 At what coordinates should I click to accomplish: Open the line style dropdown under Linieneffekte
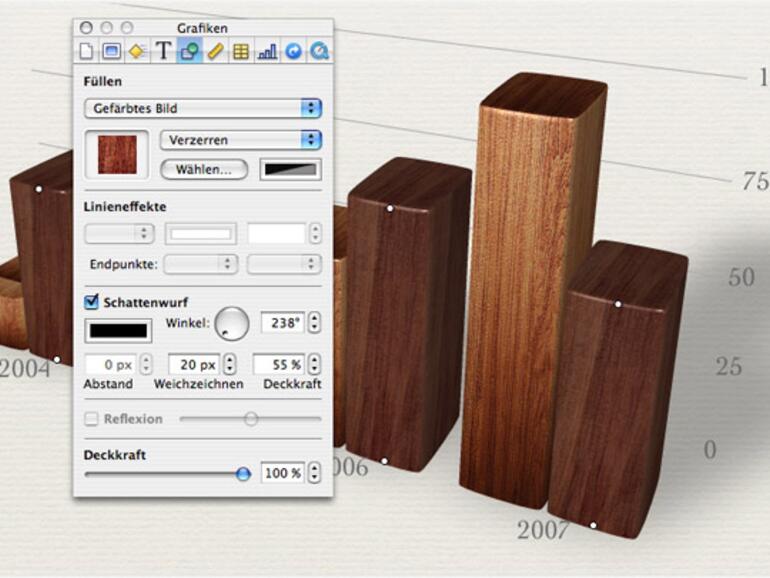click(x=119, y=234)
